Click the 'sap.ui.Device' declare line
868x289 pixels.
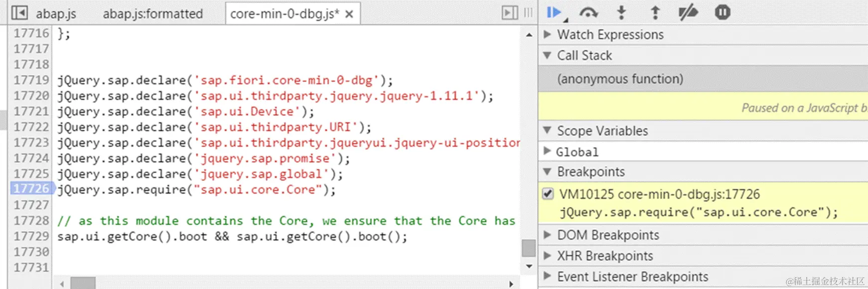tap(186, 111)
